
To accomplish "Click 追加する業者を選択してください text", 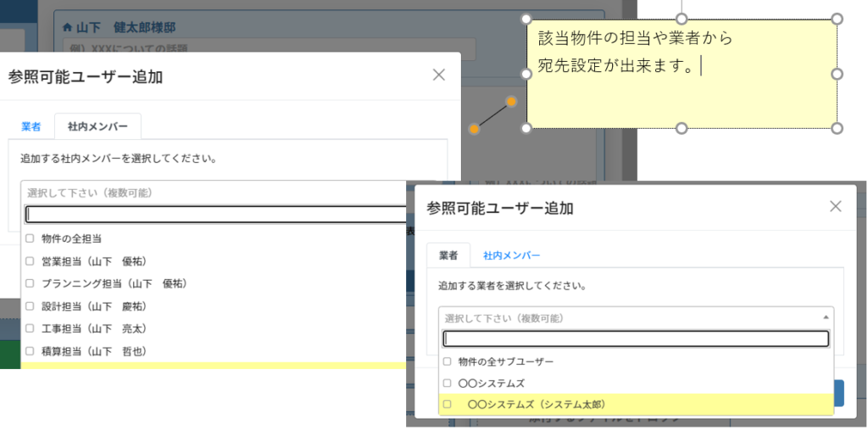I will pyautogui.click(x=513, y=287).
